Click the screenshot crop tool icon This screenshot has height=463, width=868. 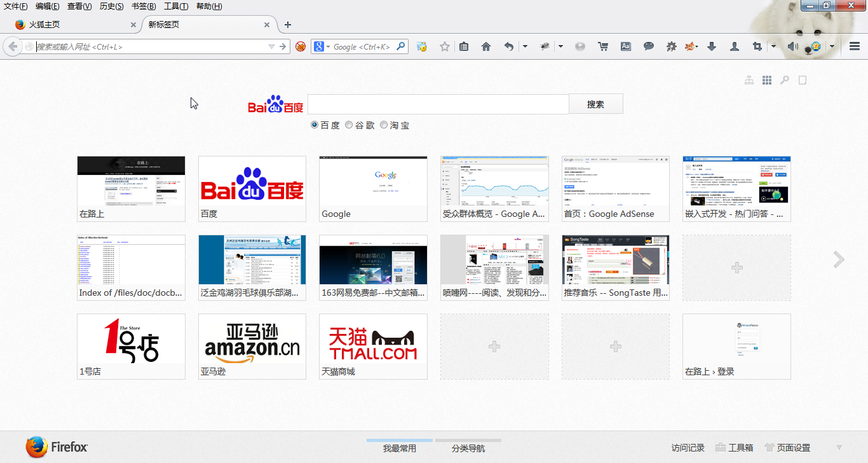(757, 46)
